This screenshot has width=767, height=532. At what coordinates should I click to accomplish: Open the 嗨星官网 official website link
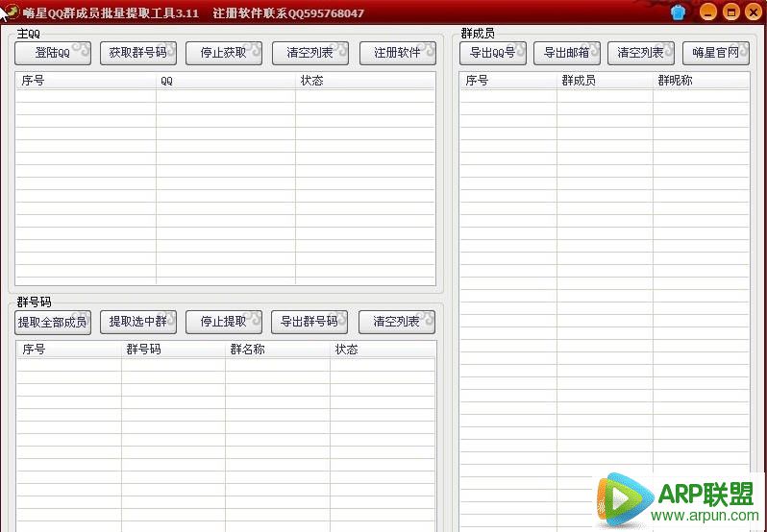point(716,53)
